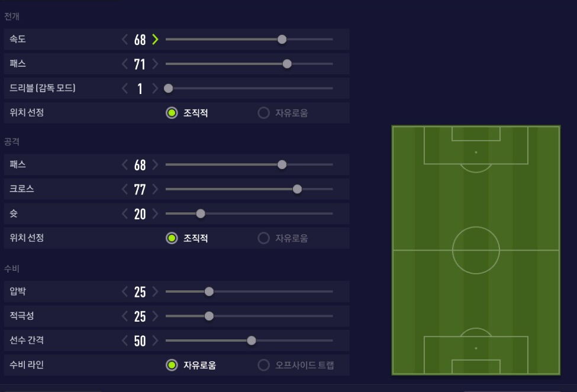Screen dimensions: 577x392
Task: Choose 오프사이드 트랩 for 수비 라인
Action: point(264,365)
